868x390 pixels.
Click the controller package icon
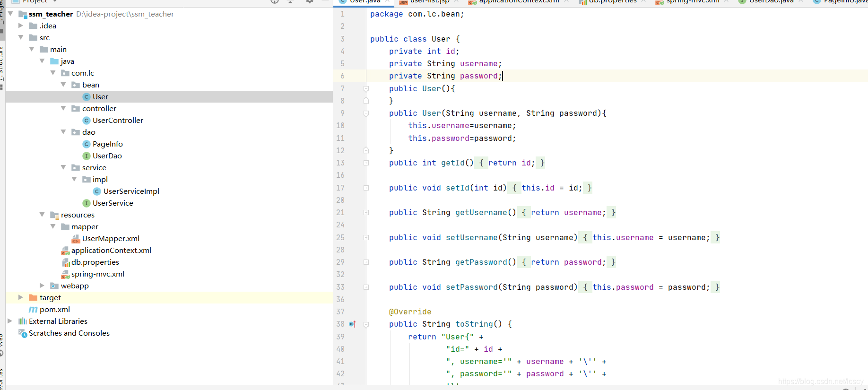[x=76, y=109]
